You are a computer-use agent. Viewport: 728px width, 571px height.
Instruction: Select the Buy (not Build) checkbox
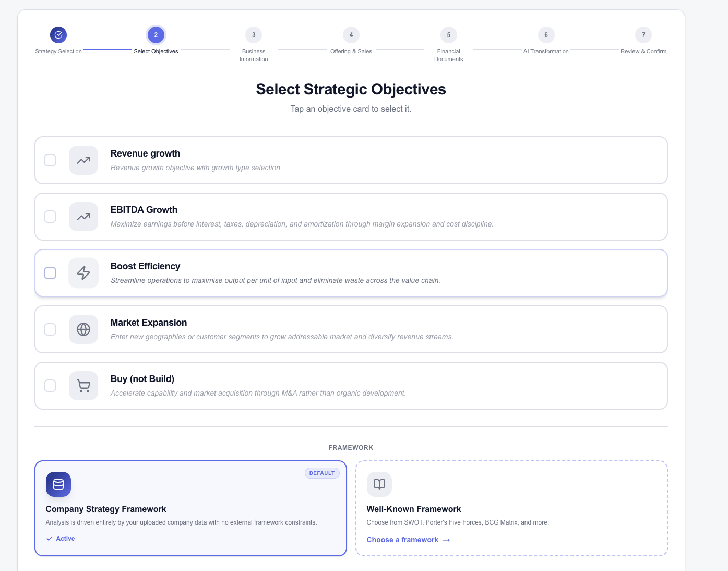[x=50, y=386]
